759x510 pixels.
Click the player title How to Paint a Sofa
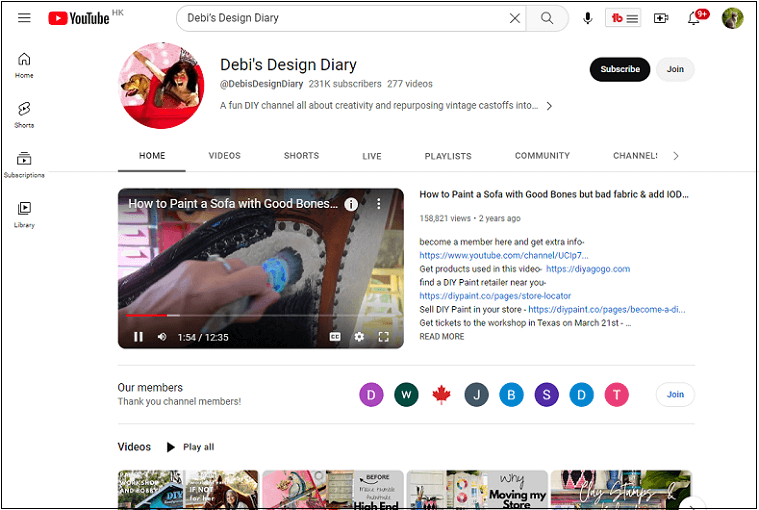click(x=233, y=204)
